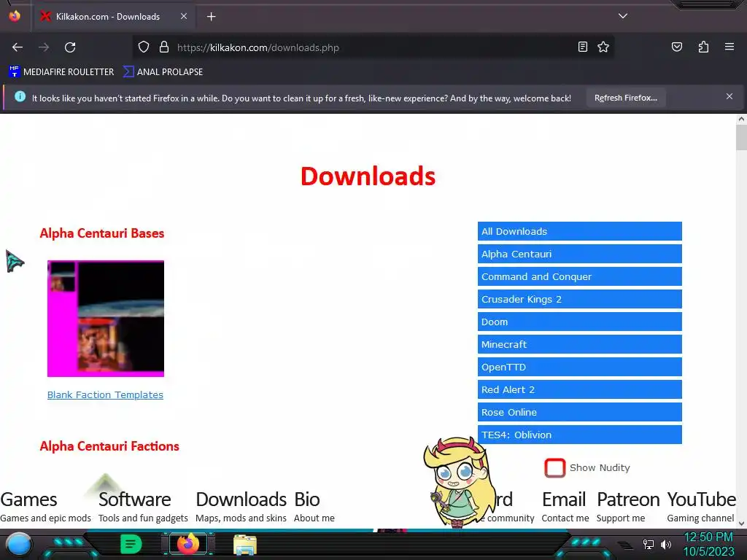747x560 pixels.
Task: Filter downloads by Red Alert 2
Action: (579, 389)
